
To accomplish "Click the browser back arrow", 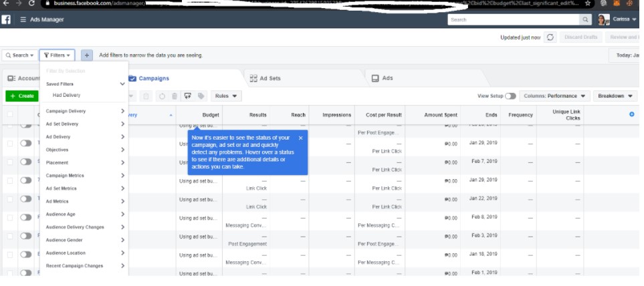I will tap(6, 3).
